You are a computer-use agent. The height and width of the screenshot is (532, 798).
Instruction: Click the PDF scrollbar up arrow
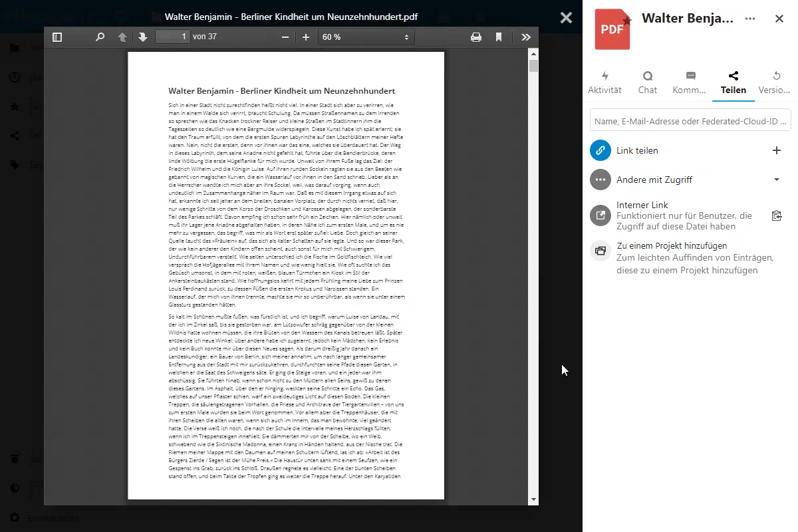pos(533,53)
